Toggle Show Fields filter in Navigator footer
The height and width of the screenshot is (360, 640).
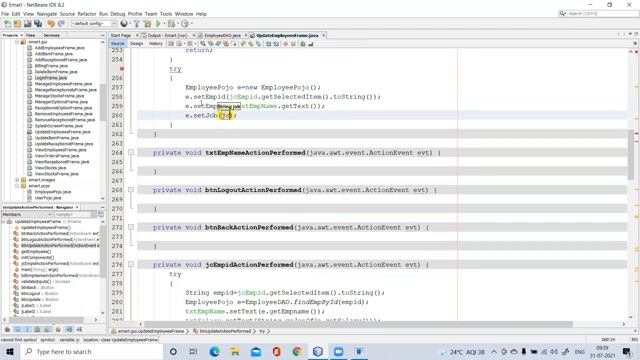click(18, 329)
